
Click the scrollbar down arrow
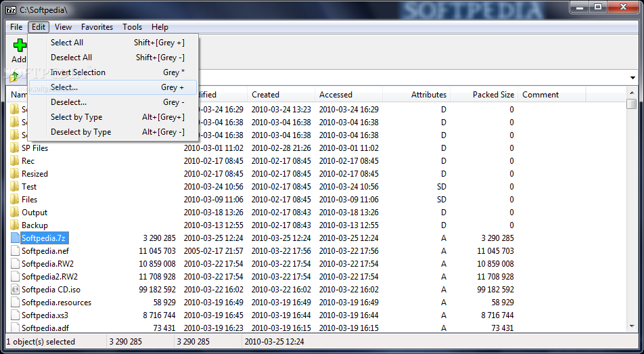pyautogui.click(x=632, y=326)
